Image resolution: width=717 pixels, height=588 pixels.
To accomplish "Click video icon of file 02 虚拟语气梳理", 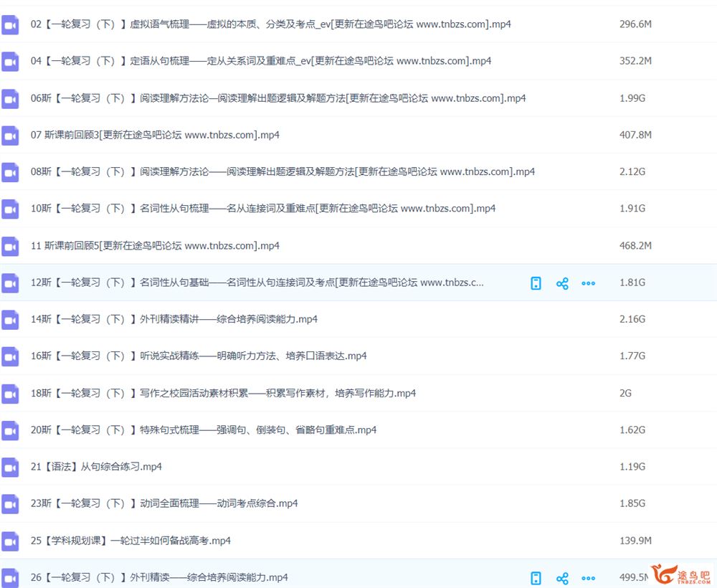I will tap(10, 24).
